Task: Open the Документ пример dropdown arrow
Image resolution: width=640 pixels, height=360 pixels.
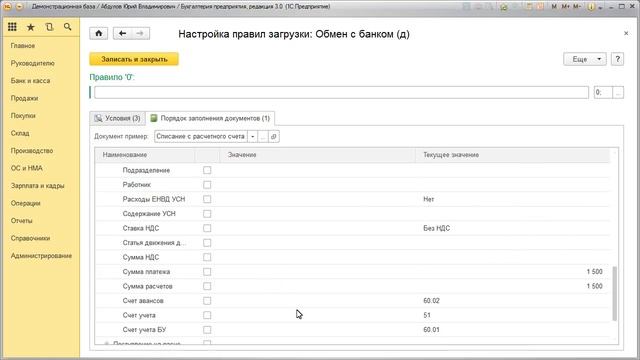Action: click(x=253, y=136)
